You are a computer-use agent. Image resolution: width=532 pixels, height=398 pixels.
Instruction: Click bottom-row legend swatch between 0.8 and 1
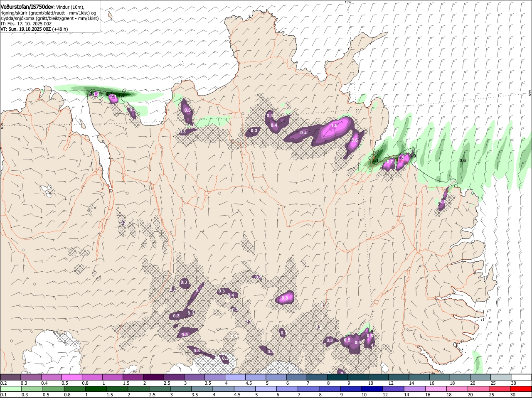[75, 388]
